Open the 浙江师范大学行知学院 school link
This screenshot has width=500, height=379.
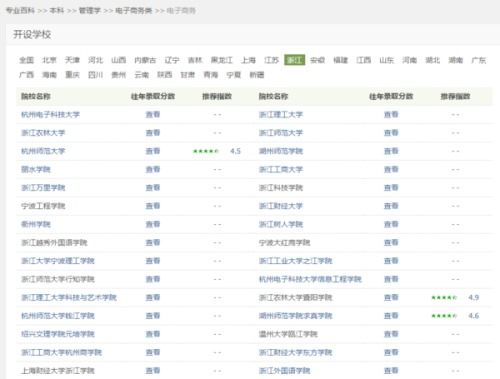[58, 279]
